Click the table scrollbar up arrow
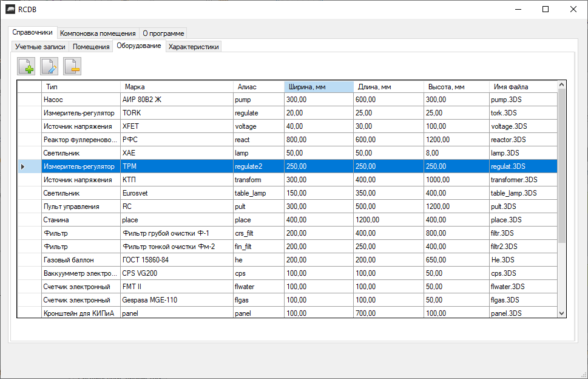Screen dimensions: 588x379 coord(561,86)
